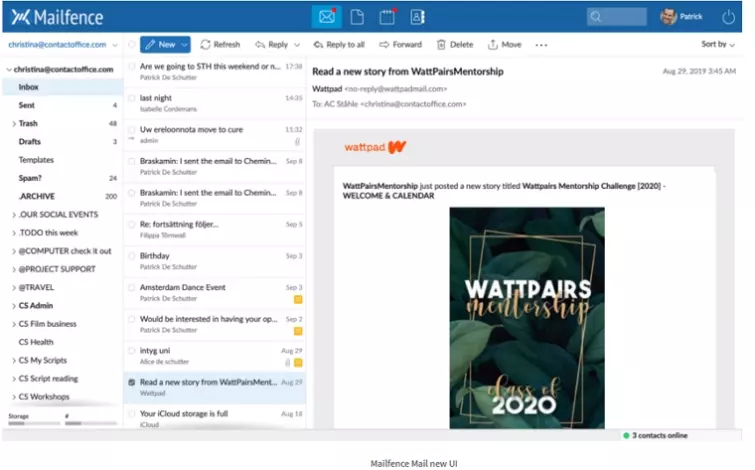Screen dimensions: 755x470
Task: Refresh the mailbox
Action: 220,44
